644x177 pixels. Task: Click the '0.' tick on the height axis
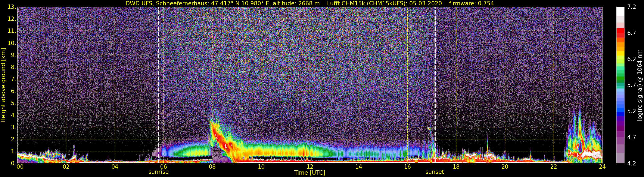pyautogui.click(x=13, y=163)
